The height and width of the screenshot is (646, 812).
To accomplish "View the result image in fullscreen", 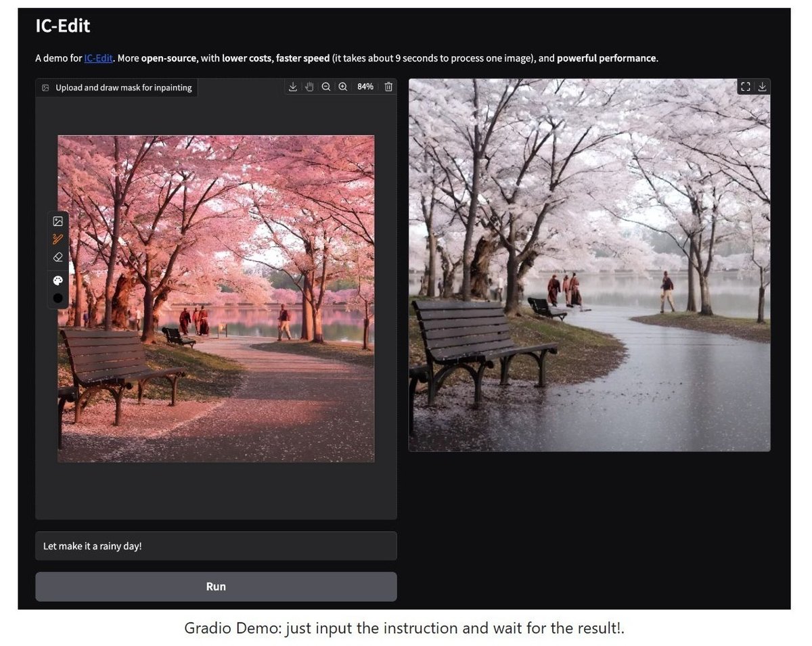I will (x=746, y=87).
